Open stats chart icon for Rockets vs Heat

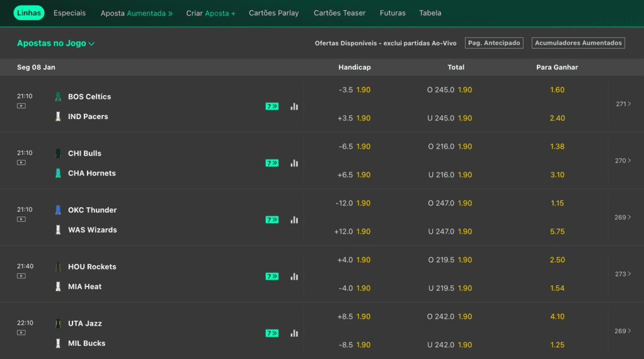(x=294, y=276)
